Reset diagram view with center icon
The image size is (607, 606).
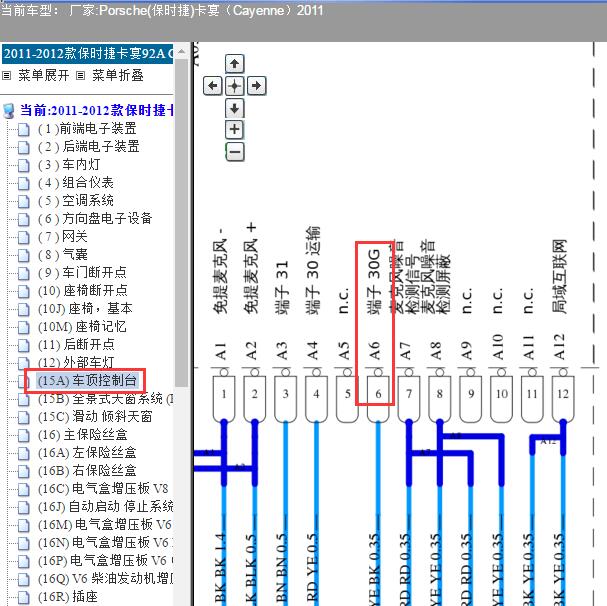[x=234, y=86]
